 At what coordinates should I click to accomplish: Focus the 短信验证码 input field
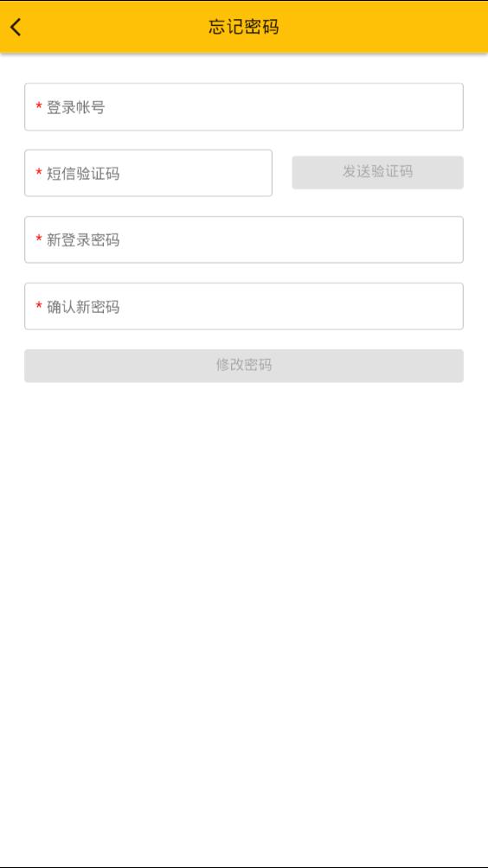149,173
